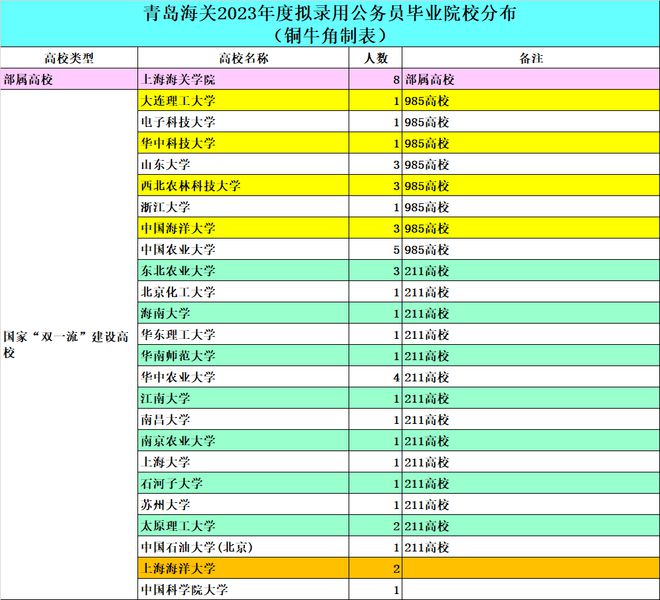Click the 上海海关学院 cell
The height and width of the screenshot is (600, 660).
243,79
